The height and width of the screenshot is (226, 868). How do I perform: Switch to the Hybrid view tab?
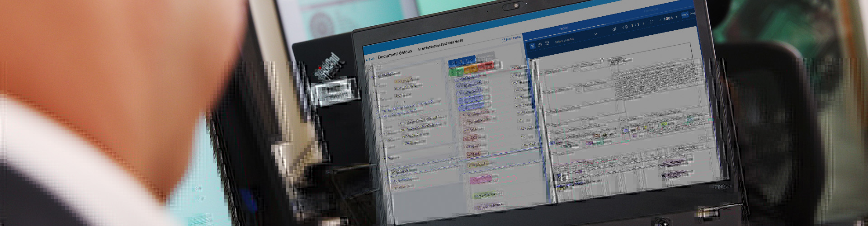coord(563,28)
